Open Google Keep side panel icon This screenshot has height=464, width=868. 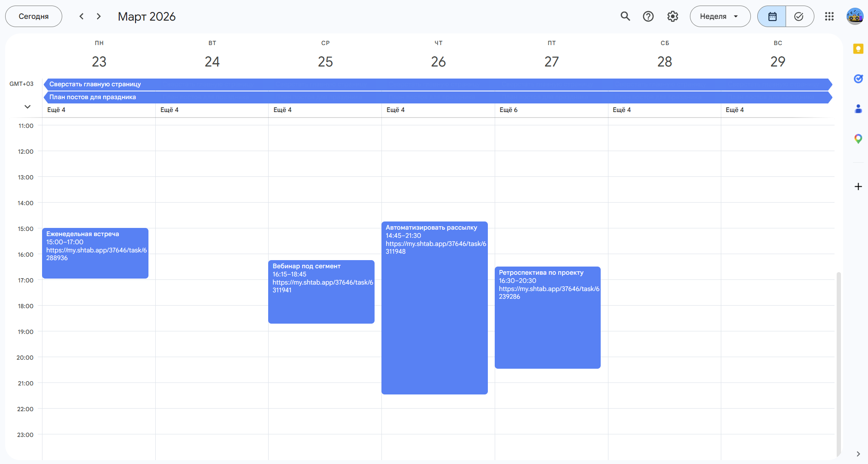(x=858, y=49)
